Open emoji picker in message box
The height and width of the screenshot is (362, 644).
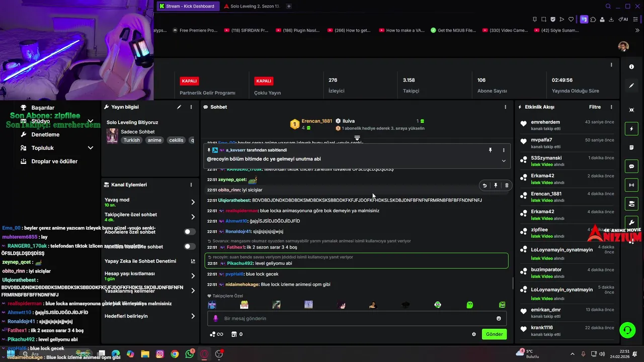tap(499, 318)
